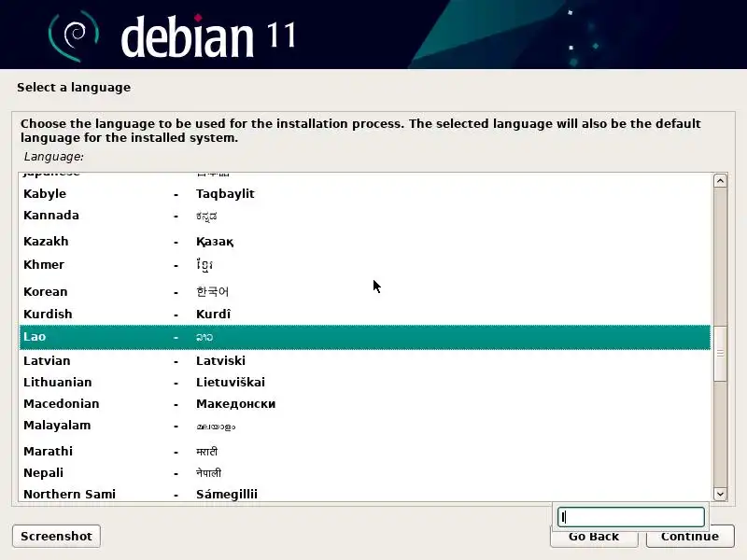Click scrollbar down arrow
Viewport: 747px width, 560px height.
(x=720, y=494)
